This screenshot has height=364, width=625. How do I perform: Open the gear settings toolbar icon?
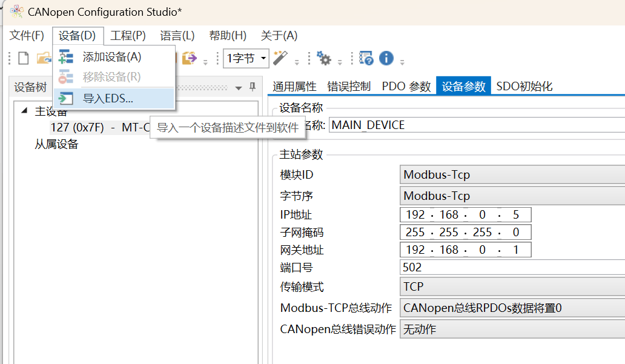(323, 58)
